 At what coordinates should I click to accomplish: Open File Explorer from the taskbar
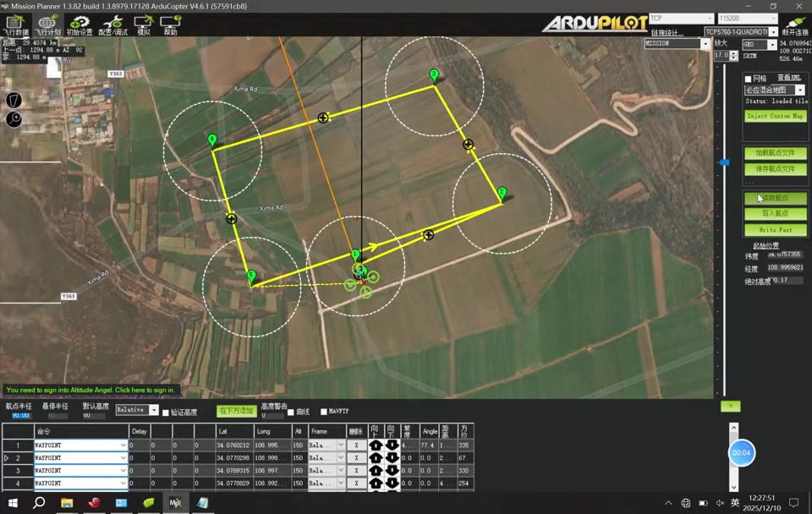click(x=67, y=503)
